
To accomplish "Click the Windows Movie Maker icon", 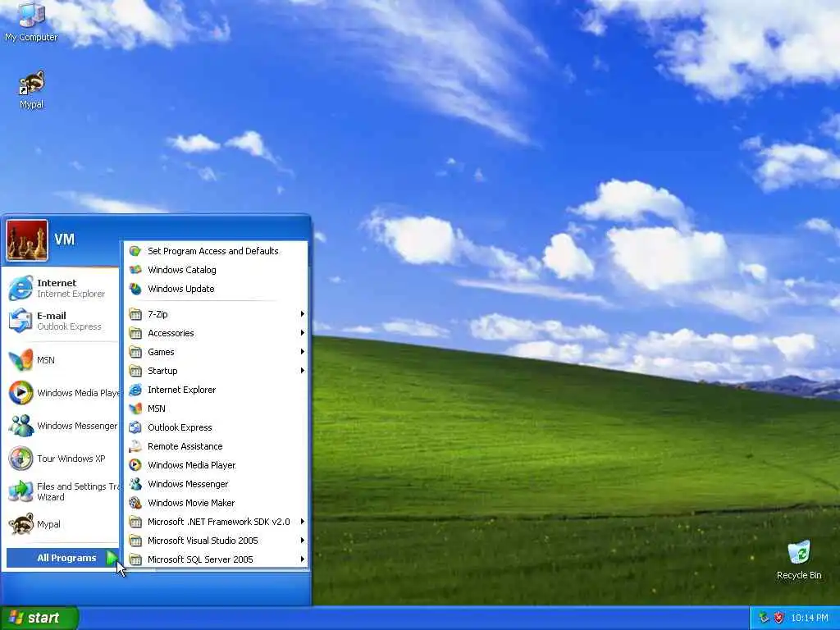I will tap(135, 503).
